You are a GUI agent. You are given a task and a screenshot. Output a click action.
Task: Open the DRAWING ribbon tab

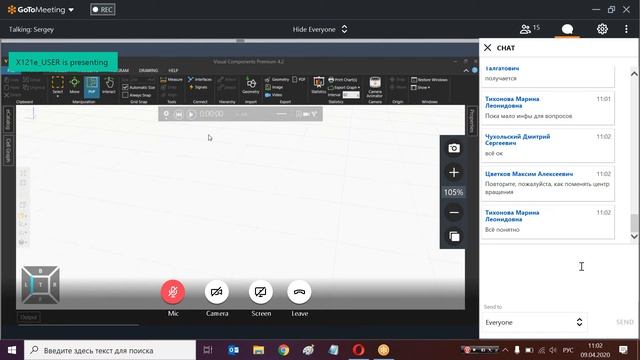[148, 70]
